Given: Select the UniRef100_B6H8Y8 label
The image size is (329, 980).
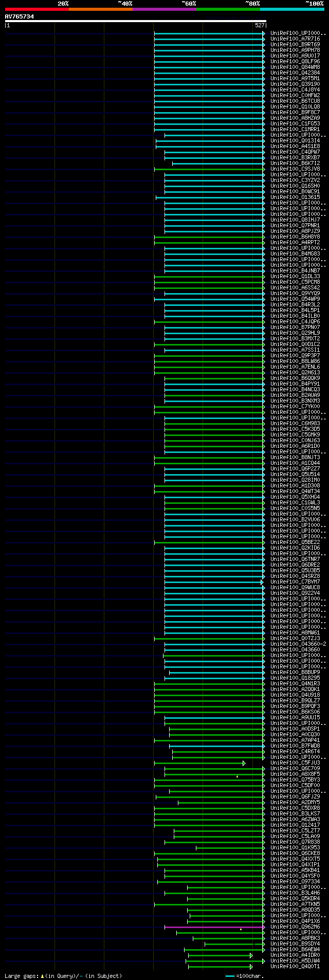Looking at the screenshot, I should click(x=295, y=237).
